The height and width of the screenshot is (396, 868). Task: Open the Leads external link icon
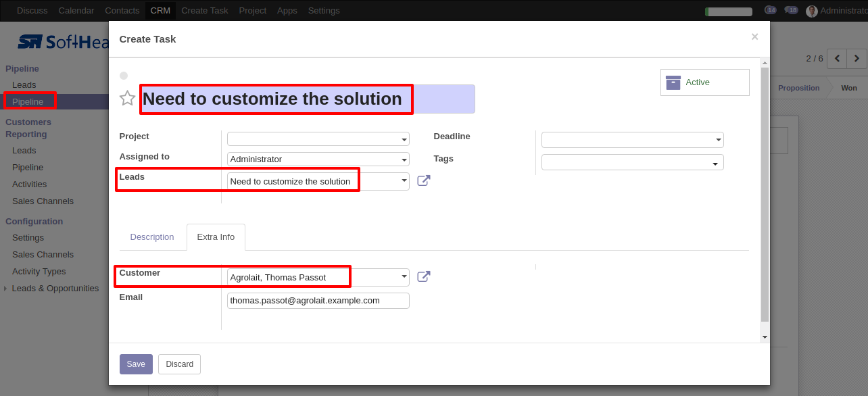coord(423,181)
